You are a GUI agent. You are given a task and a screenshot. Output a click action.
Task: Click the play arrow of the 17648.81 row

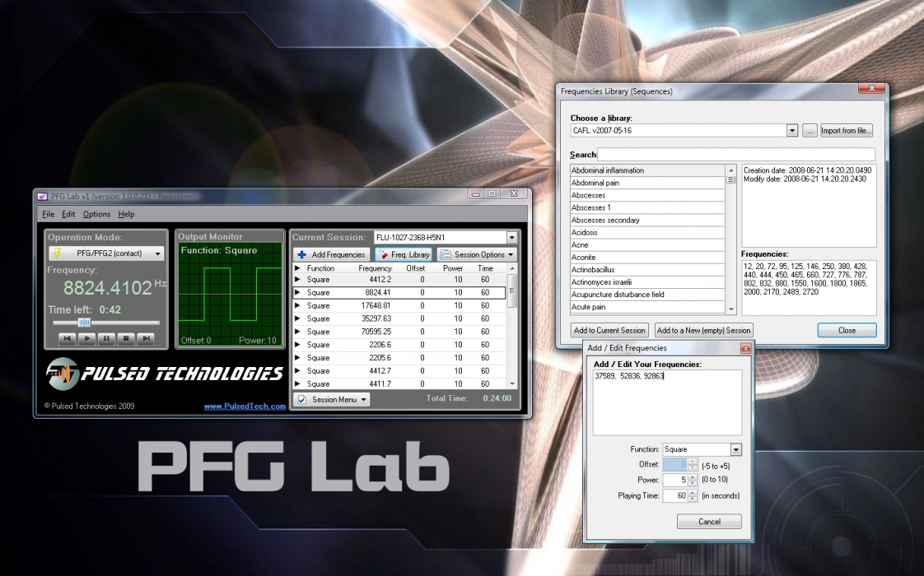point(297,305)
